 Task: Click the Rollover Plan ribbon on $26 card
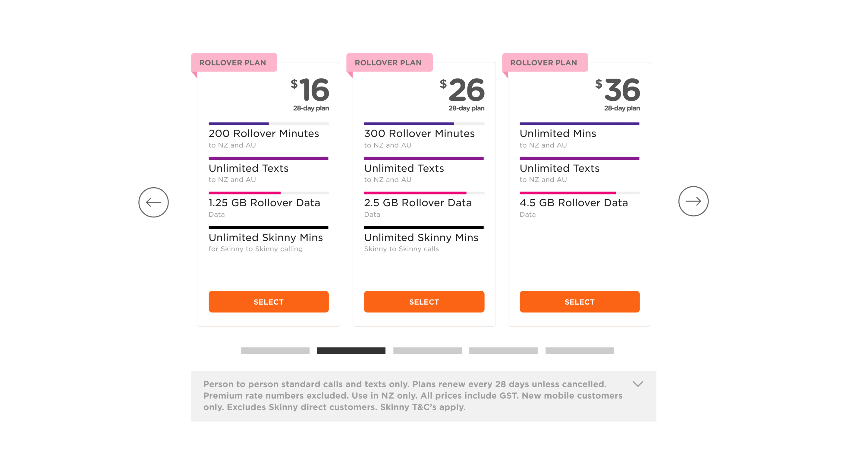[x=389, y=62]
